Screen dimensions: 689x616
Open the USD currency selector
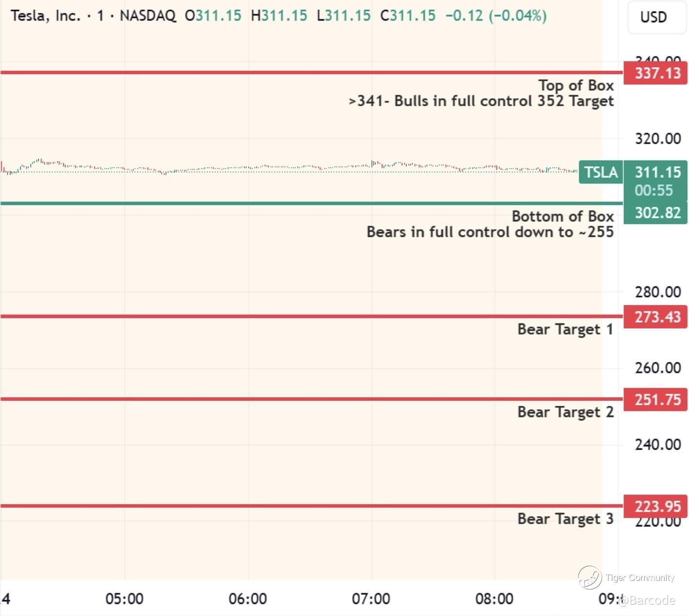coord(653,17)
